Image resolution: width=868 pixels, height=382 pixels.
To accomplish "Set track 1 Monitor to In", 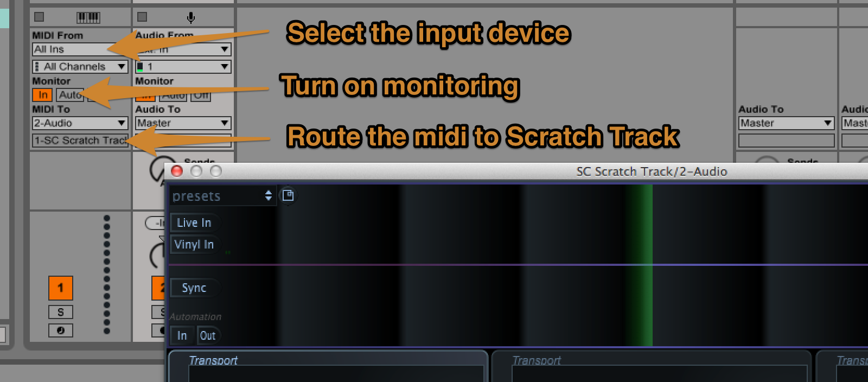I will [x=43, y=95].
